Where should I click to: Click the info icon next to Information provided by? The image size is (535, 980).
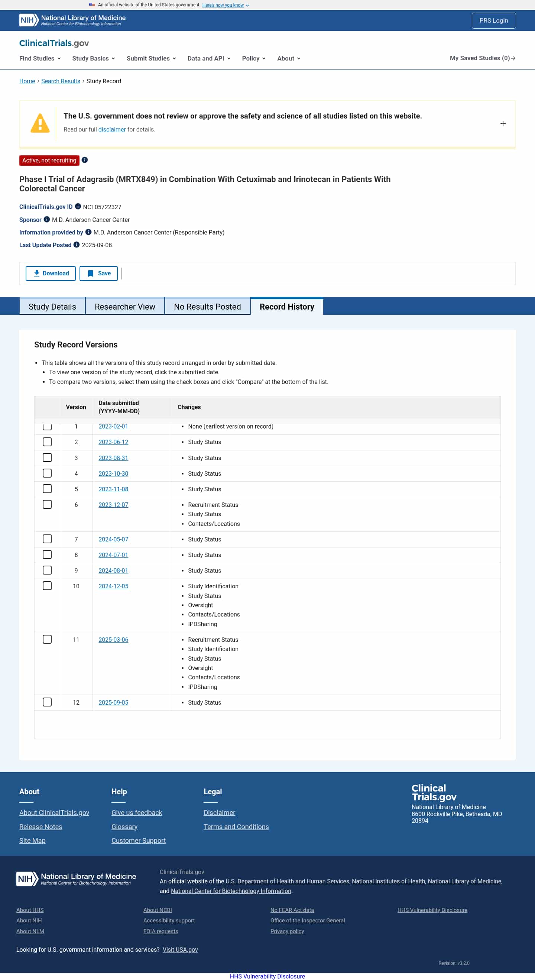pyautogui.click(x=88, y=232)
